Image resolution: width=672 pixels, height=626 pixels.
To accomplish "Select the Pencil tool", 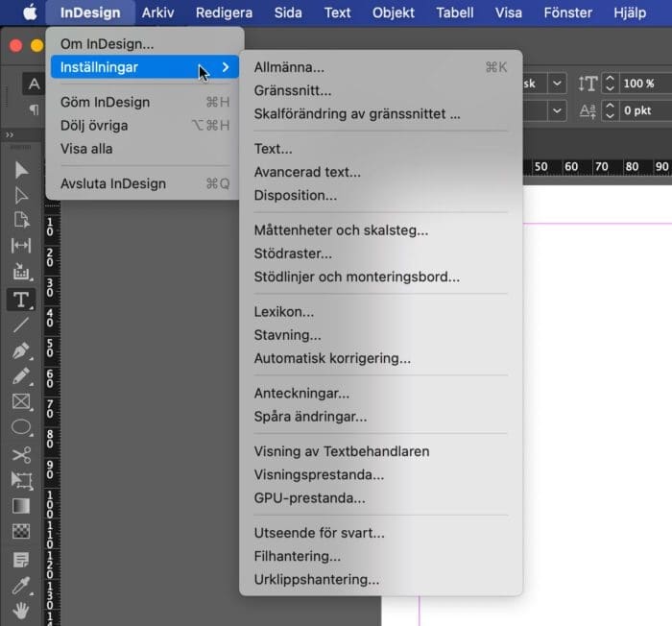I will click(21, 376).
